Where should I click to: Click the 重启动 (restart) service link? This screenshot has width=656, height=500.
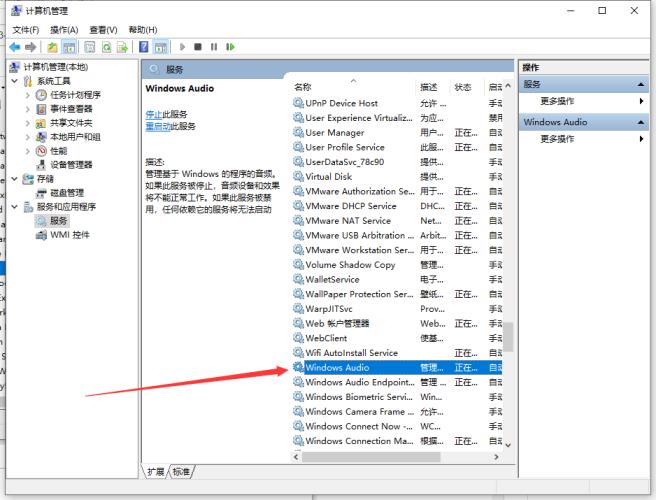[156, 127]
